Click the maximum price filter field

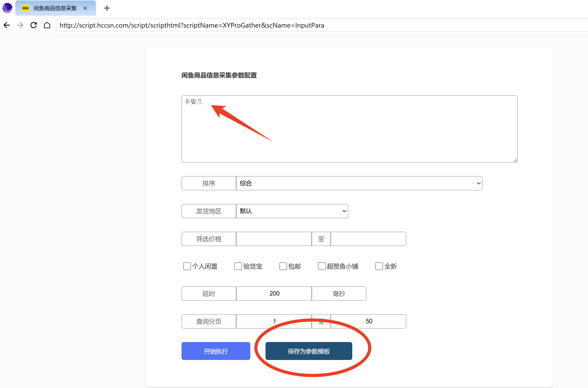point(368,239)
